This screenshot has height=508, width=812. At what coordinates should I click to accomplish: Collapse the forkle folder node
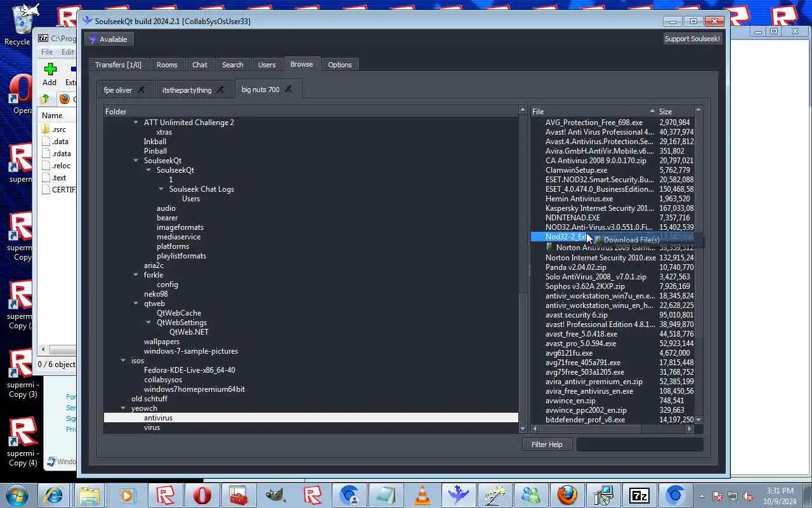click(x=136, y=275)
